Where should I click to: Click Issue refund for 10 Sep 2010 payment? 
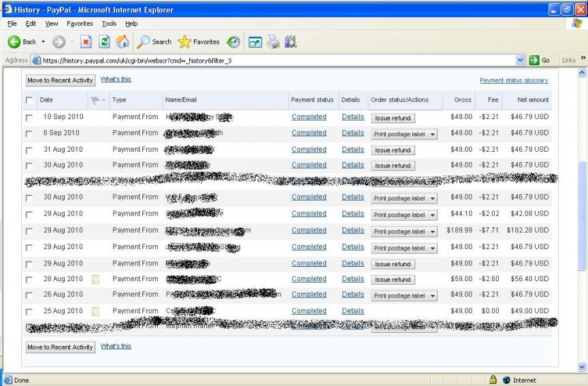click(393, 118)
